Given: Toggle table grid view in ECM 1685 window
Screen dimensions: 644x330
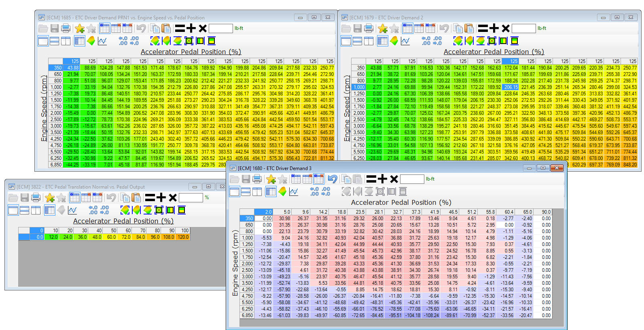Looking at the screenshot, I should point(80,41).
